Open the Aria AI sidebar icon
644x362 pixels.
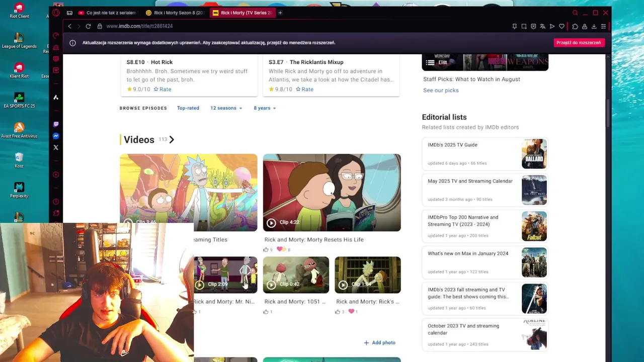click(56, 98)
